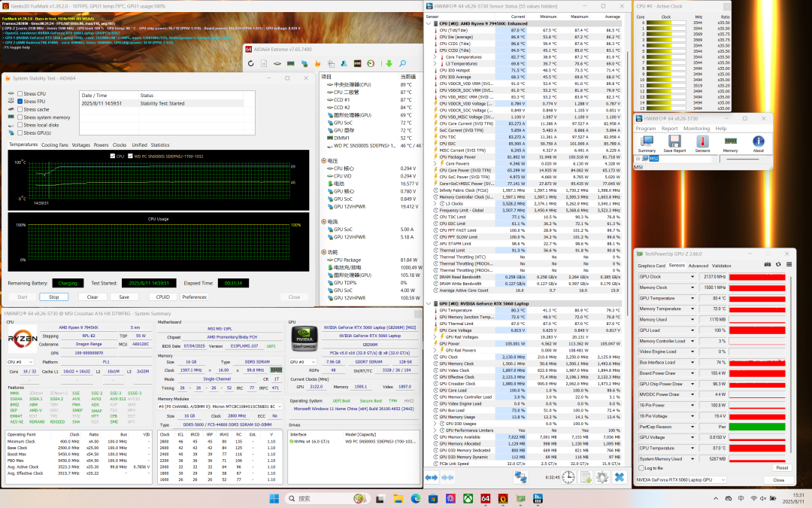Open the FurMark icon on the taskbar
This screenshot has width=812, height=508.
coord(503,499)
